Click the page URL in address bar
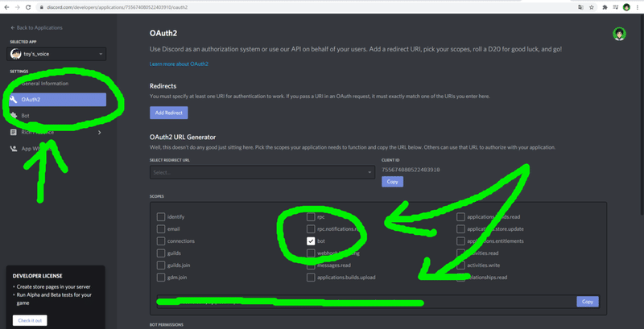Image resolution: width=644 pixels, height=329 pixels. click(117, 7)
